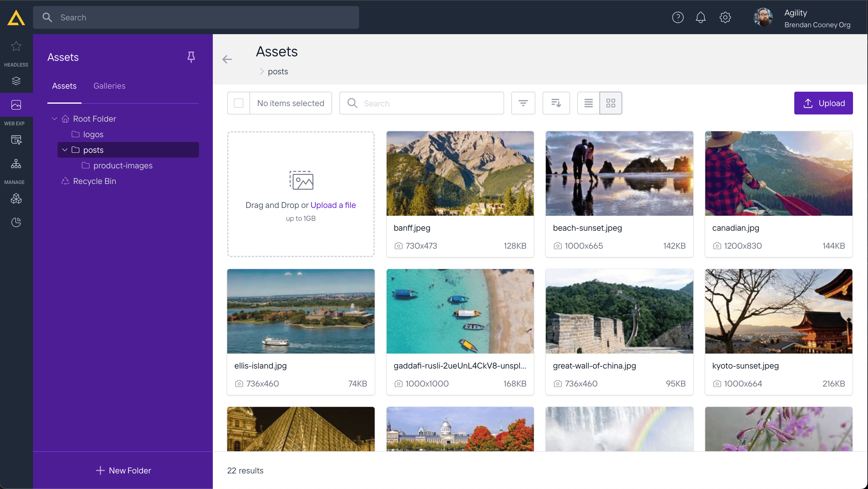The width and height of the screenshot is (868, 489).
Task: Click the Pages web experience icon
Action: tap(16, 139)
